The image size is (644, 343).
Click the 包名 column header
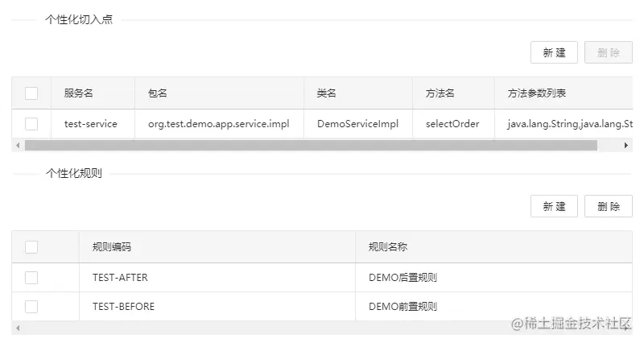point(219,93)
